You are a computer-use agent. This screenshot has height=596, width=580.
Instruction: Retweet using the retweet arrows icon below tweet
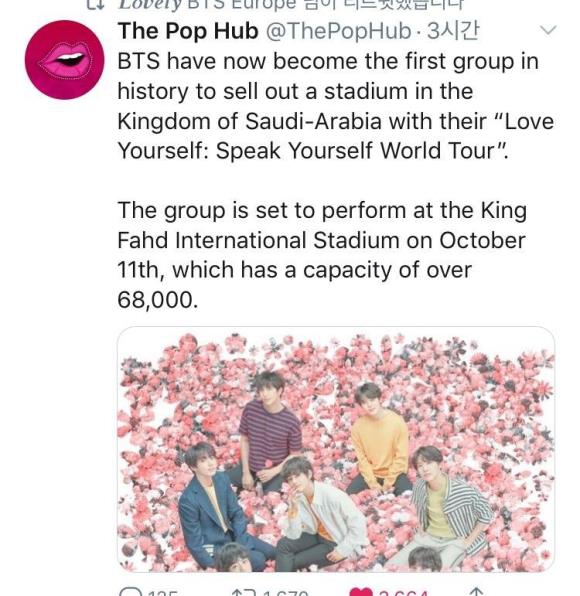point(244,592)
